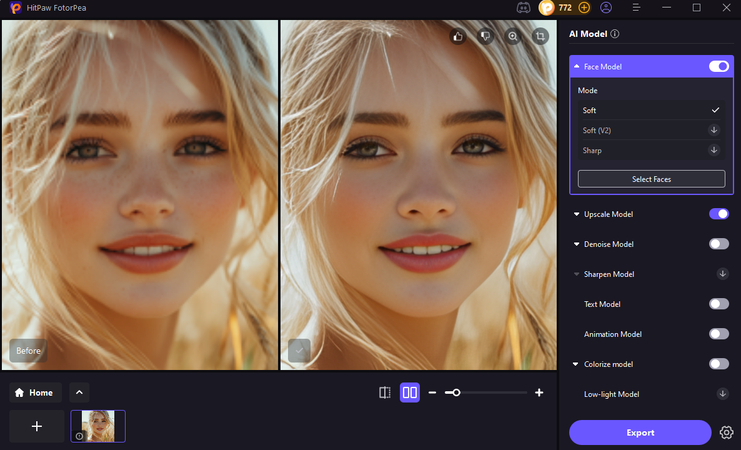Click the Low-light Model label
This screenshot has width=741, height=450.
click(611, 394)
